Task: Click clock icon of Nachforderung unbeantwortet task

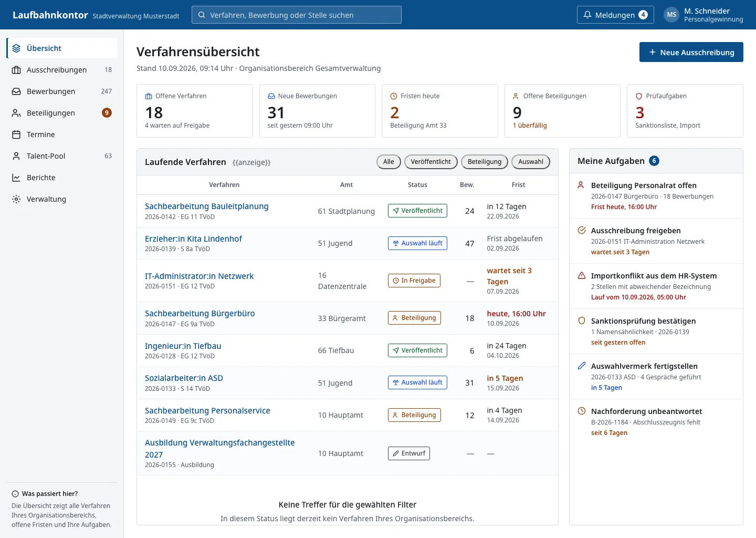Action: pyautogui.click(x=581, y=411)
